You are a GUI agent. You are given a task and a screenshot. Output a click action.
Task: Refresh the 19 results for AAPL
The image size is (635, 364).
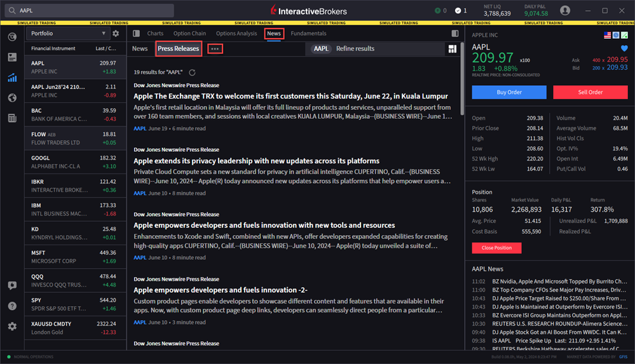point(193,72)
